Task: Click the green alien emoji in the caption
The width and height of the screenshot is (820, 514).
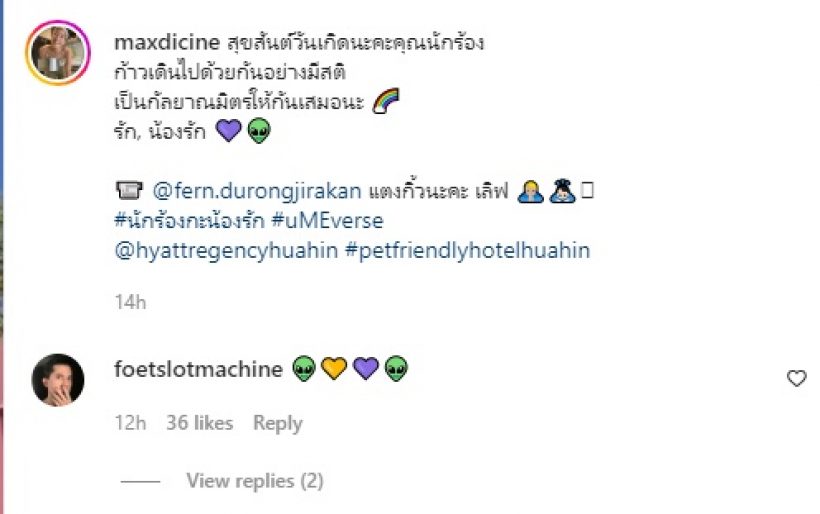Action: pos(259,131)
